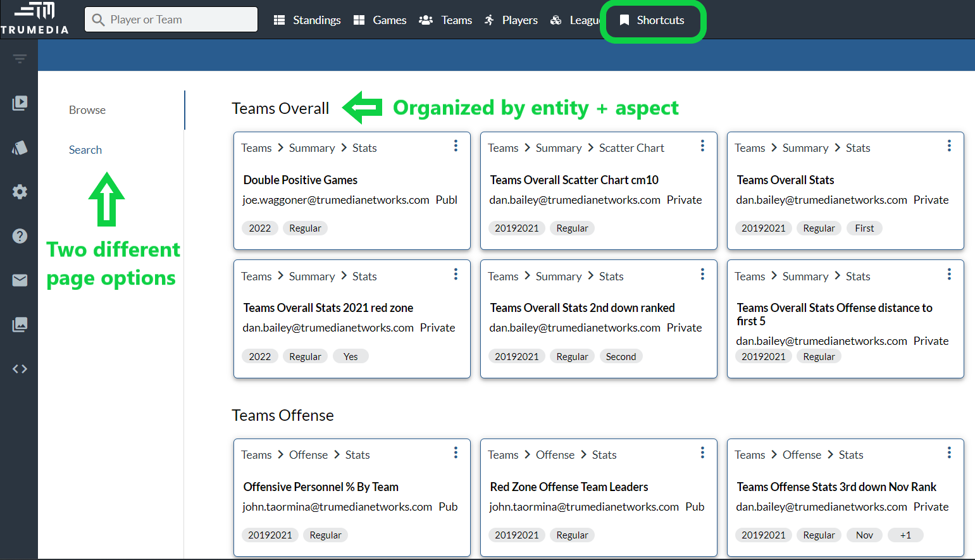The height and width of the screenshot is (560, 975).
Task: Open the Offensive Personnel % By Team shortcut
Action: 321,487
